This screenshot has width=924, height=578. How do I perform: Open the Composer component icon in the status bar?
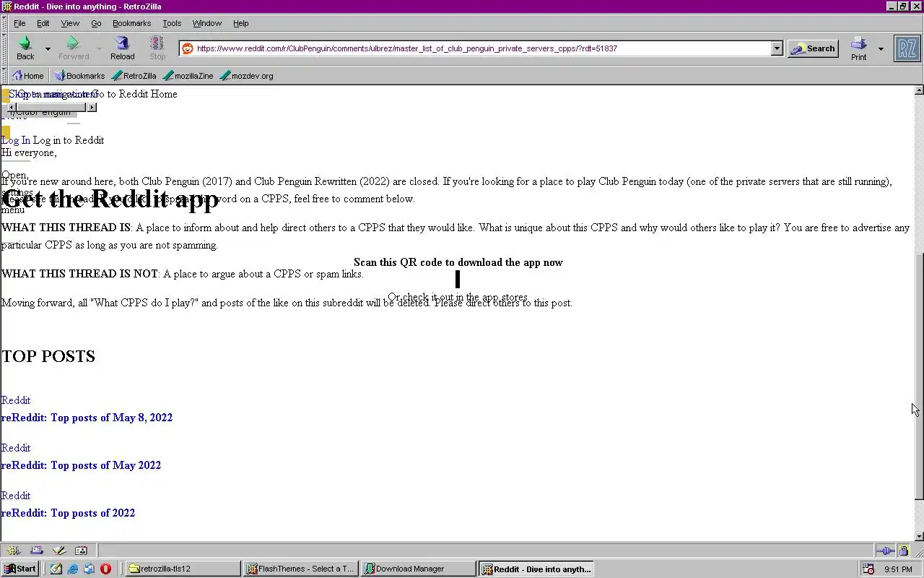click(x=59, y=551)
